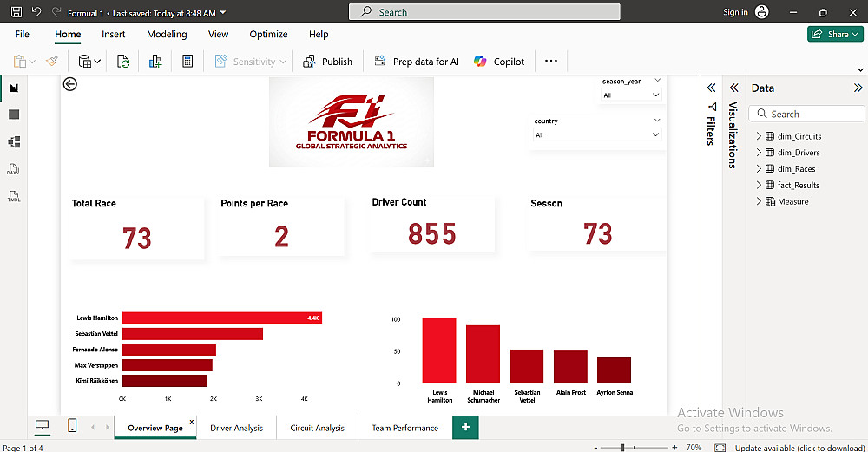Open the Help ribbon tab

coord(319,35)
